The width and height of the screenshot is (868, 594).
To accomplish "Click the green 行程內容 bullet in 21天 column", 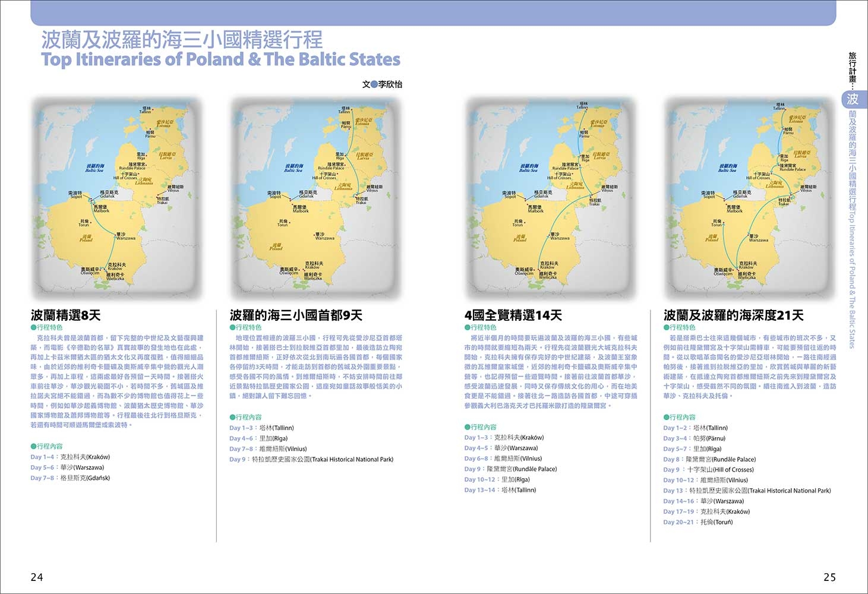I will click(x=666, y=417).
